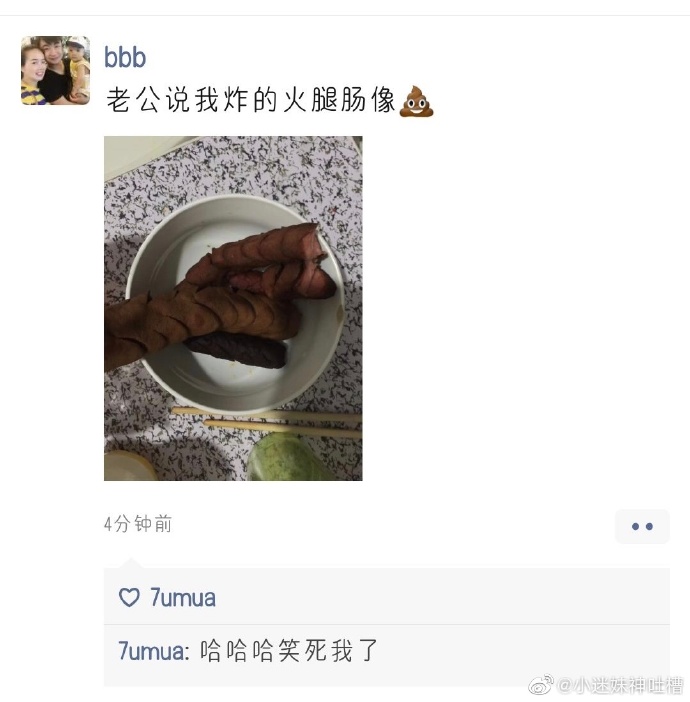Click the @小迷妹神吐槽 watermark text

pos(620,685)
